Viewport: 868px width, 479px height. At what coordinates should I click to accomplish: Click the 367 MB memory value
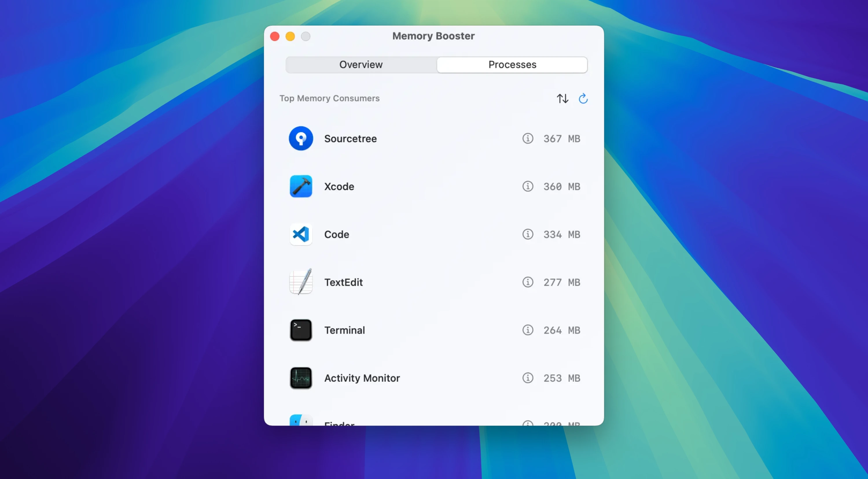click(562, 139)
